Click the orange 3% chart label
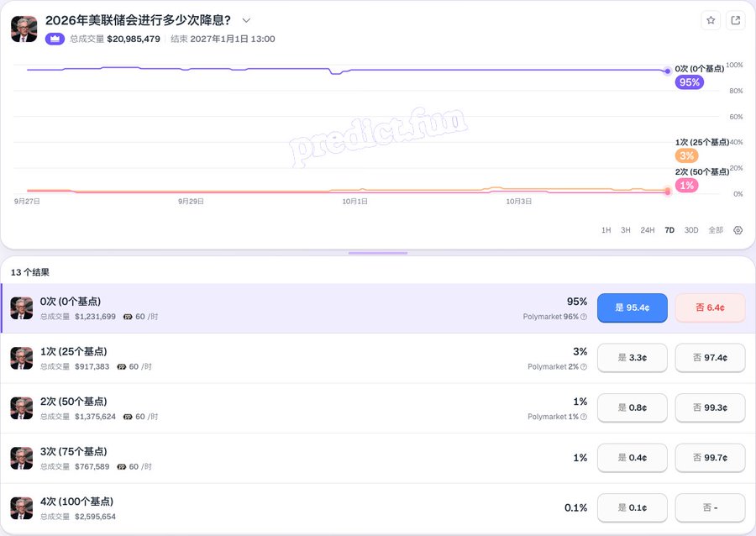 click(686, 155)
